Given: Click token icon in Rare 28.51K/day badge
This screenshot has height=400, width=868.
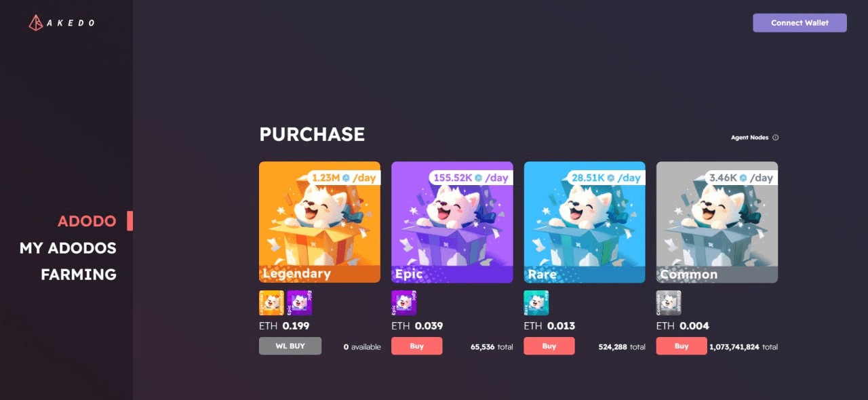Looking at the screenshot, I should (610, 178).
